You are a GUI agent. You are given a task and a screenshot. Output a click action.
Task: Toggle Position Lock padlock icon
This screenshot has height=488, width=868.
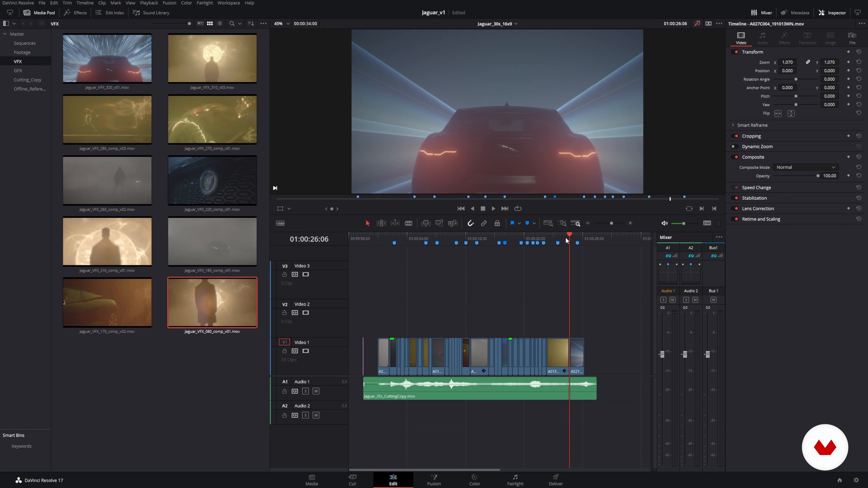(497, 223)
